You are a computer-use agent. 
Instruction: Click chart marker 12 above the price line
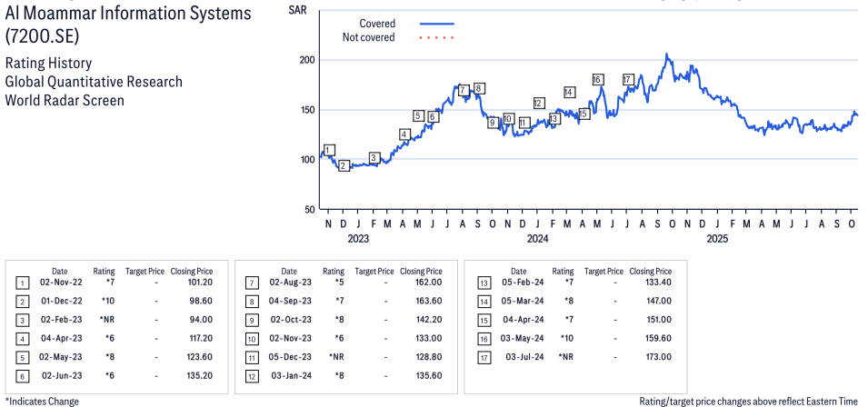538,103
